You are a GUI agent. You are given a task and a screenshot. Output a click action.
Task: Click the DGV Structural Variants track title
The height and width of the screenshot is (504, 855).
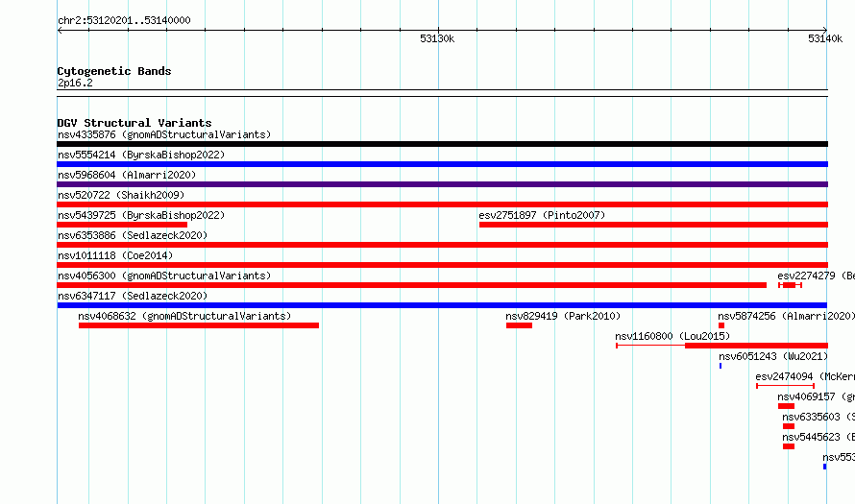click(134, 123)
